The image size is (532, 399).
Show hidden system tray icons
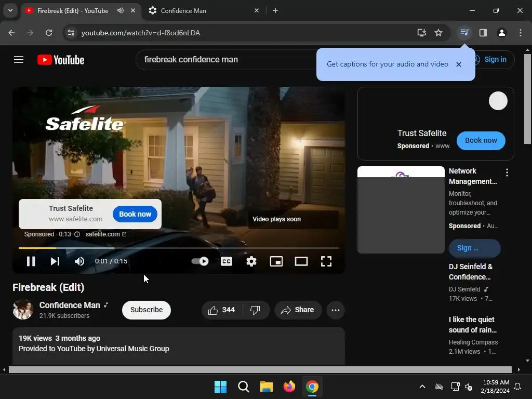tap(422, 387)
